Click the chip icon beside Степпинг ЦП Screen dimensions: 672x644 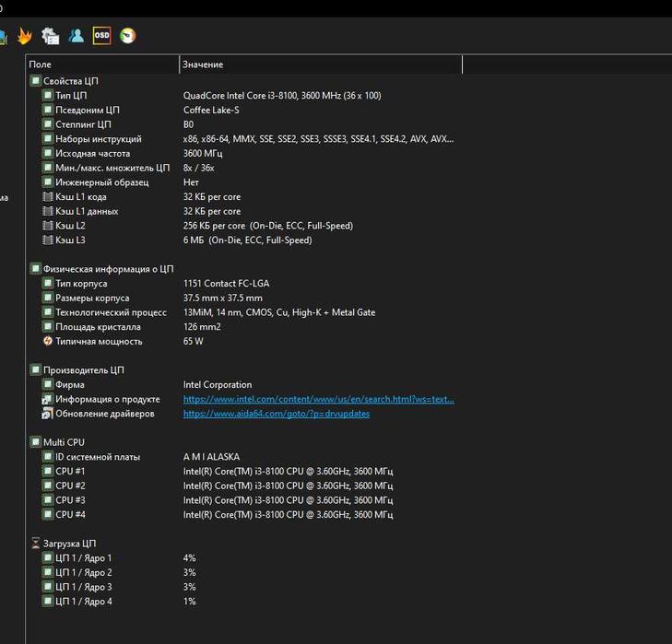point(48,124)
